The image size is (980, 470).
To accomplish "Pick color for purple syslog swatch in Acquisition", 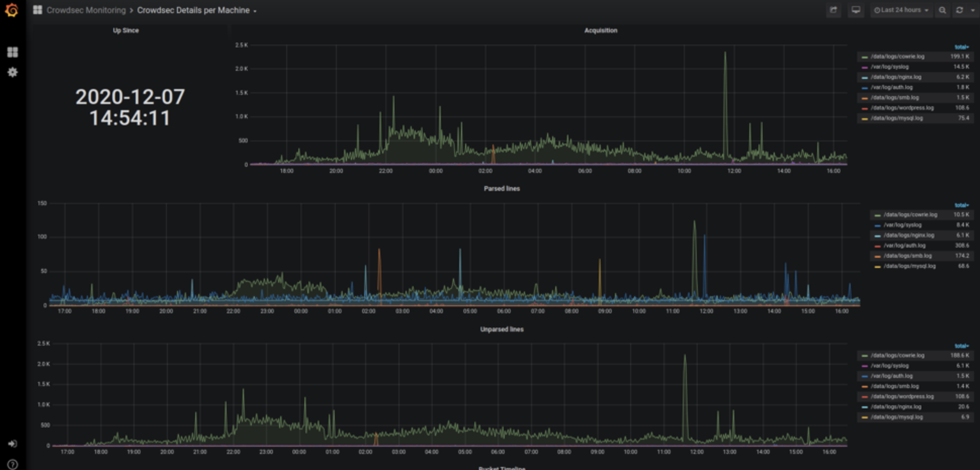I will coord(865,67).
